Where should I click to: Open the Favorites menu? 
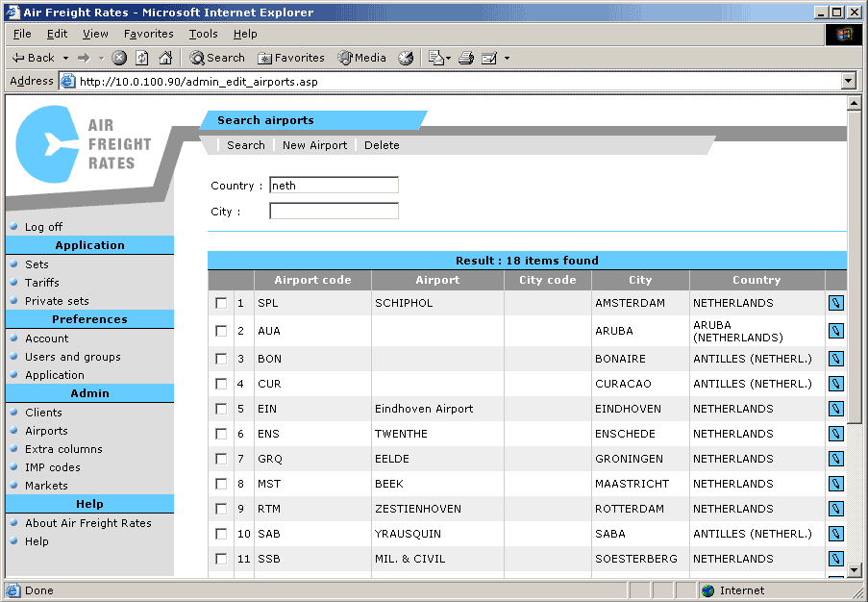pyautogui.click(x=148, y=34)
